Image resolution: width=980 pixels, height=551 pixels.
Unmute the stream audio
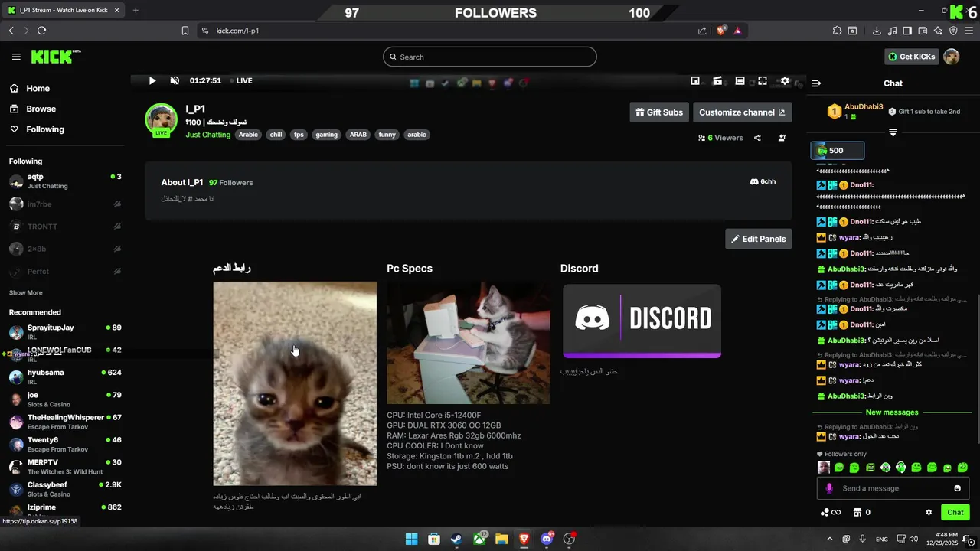(x=175, y=80)
